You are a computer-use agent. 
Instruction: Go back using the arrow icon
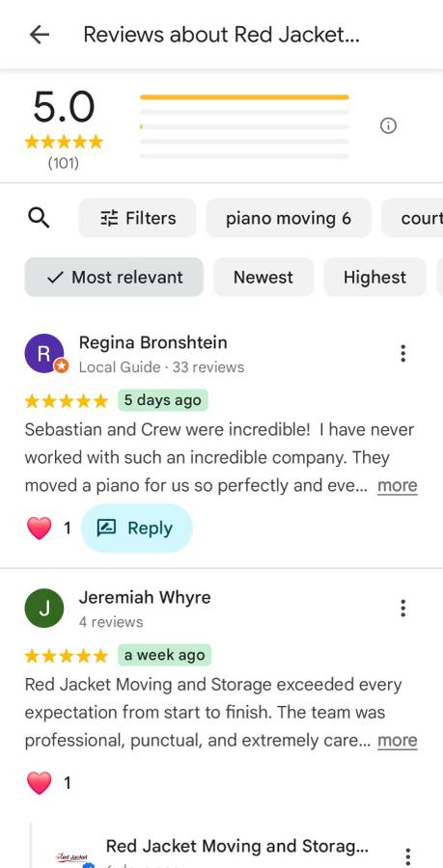pos(40,35)
